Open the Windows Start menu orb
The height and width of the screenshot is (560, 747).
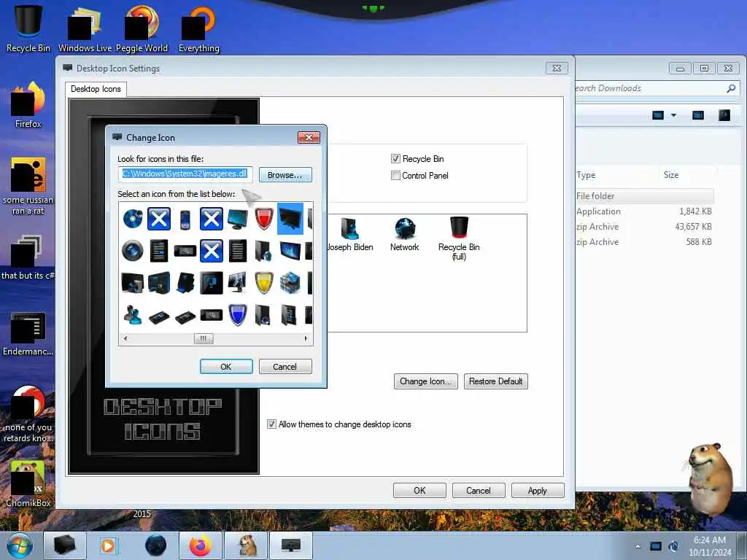[x=20, y=546]
